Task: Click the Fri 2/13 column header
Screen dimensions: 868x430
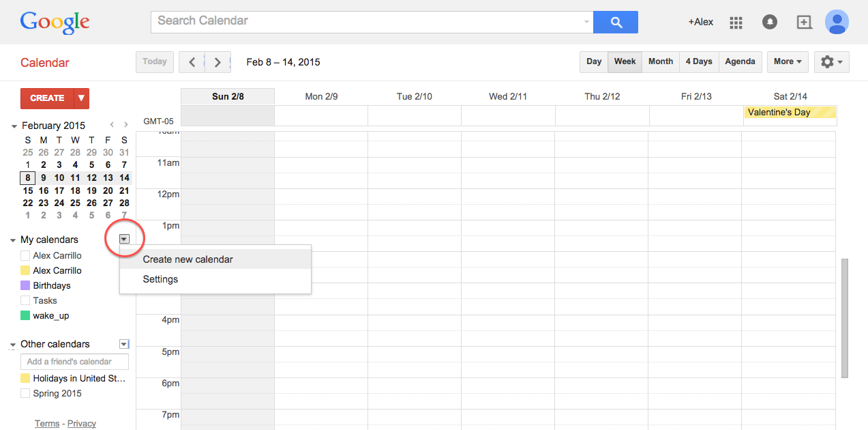Action: tap(696, 96)
